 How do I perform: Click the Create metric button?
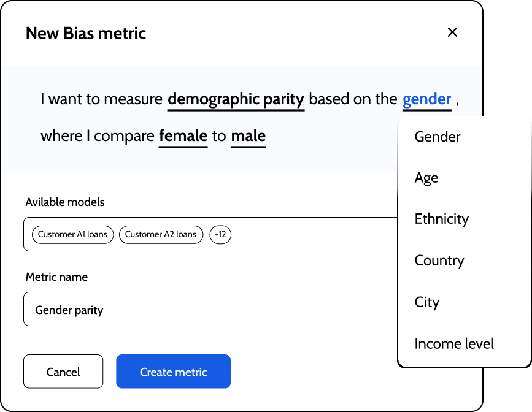(x=173, y=372)
